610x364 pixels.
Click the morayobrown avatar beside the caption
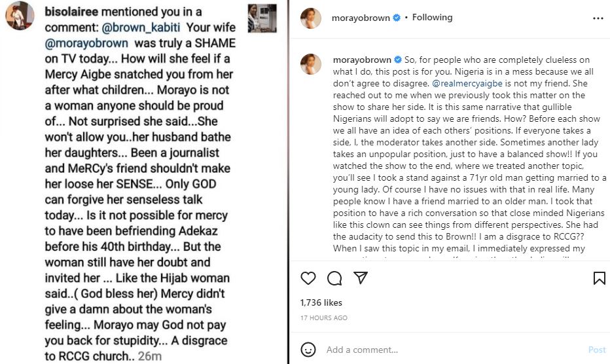tap(310, 64)
